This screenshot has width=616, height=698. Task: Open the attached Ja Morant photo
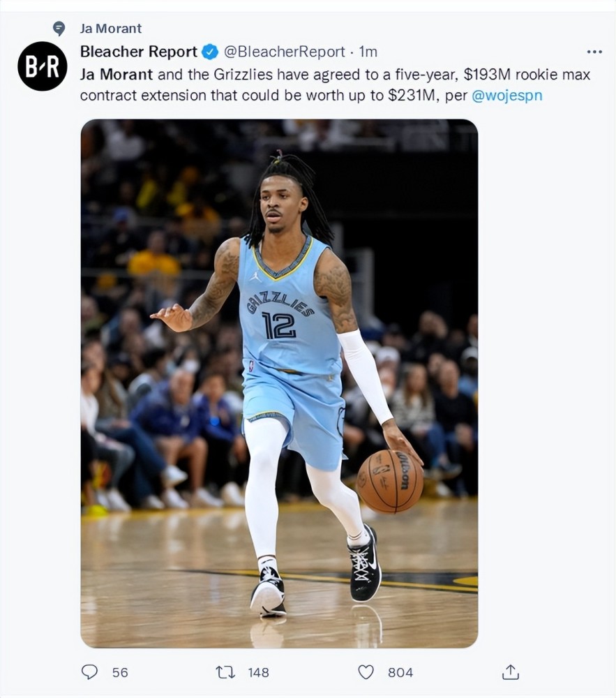(x=279, y=383)
